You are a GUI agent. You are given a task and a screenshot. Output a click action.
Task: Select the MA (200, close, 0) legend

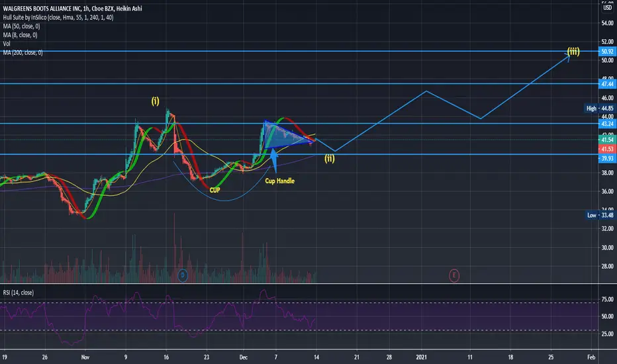(23, 52)
